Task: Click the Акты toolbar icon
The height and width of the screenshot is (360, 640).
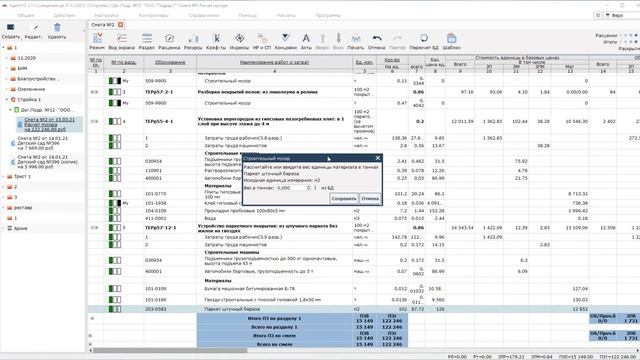Action: pos(306,38)
